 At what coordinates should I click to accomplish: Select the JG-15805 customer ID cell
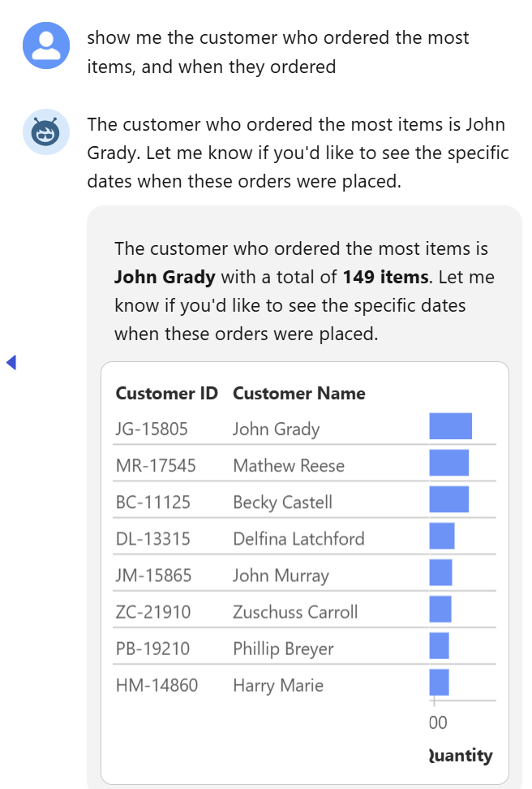tap(152, 429)
